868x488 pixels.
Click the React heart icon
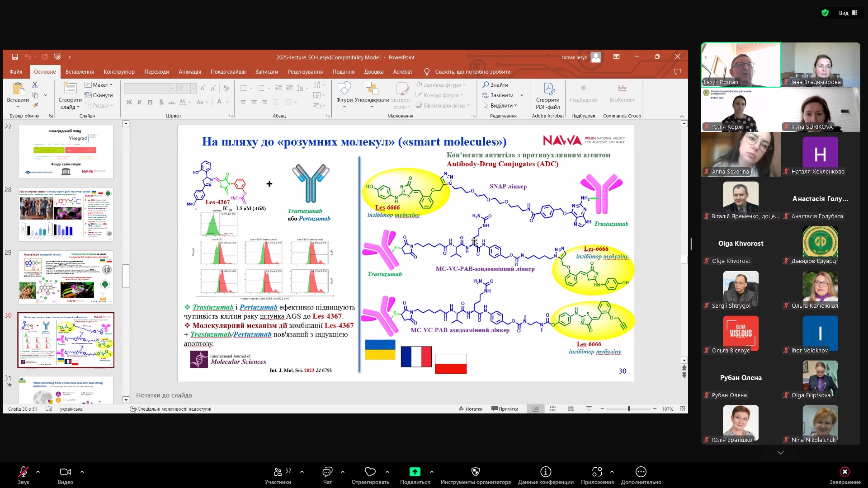(x=370, y=472)
